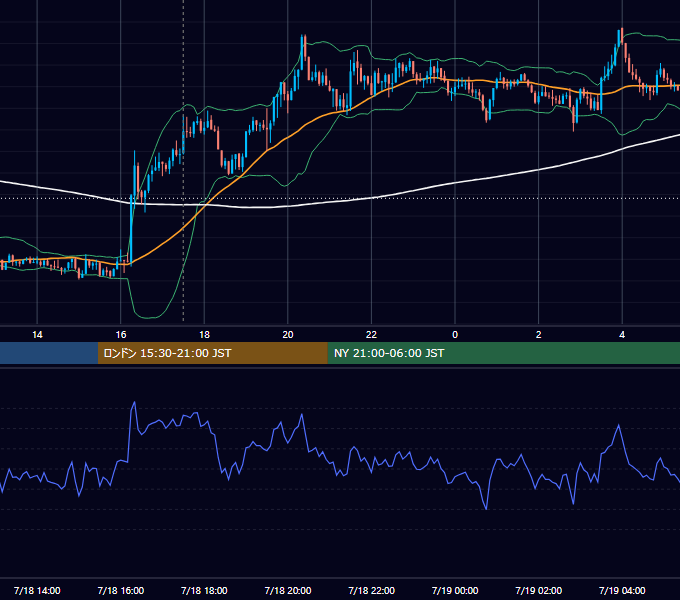Click the 7/18 20:00 date label

(288, 590)
